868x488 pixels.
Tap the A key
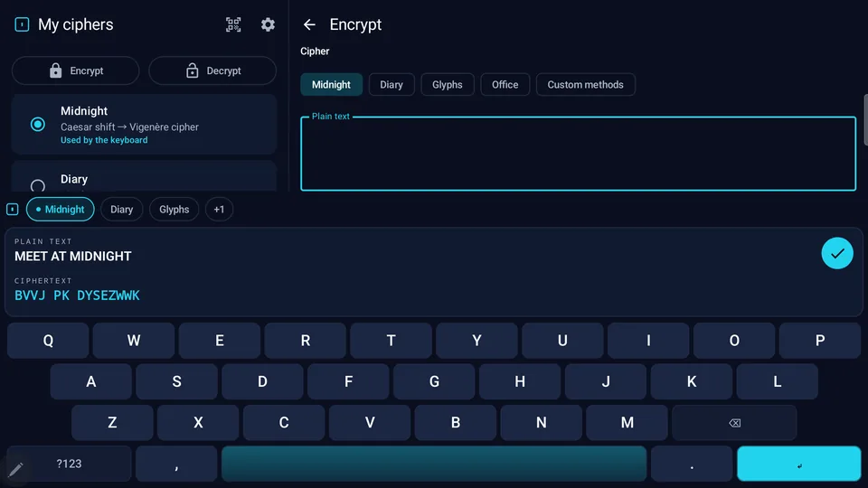pos(90,381)
